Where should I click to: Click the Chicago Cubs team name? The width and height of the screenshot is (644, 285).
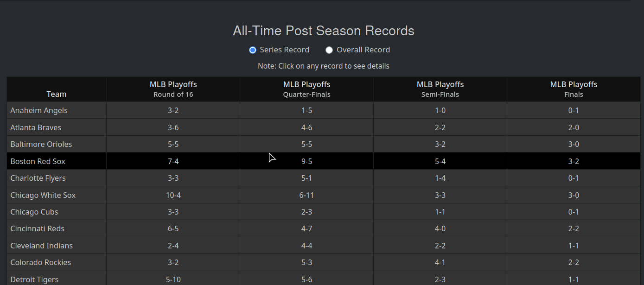click(x=34, y=212)
